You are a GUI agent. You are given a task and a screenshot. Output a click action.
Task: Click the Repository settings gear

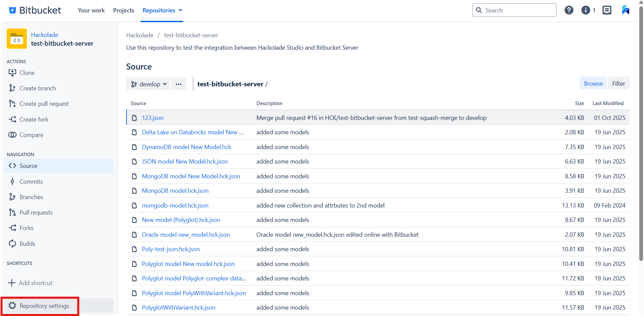[x=12, y=306]
